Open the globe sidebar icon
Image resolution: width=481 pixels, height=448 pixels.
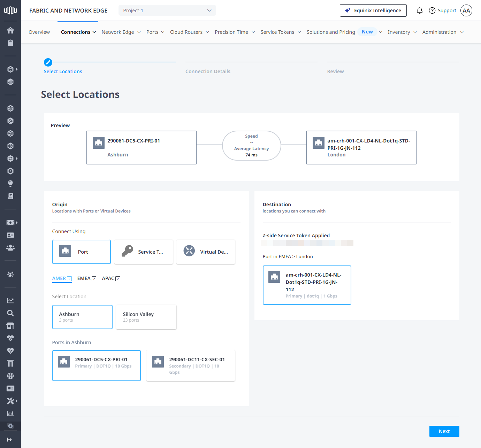(x=10, y=376)
